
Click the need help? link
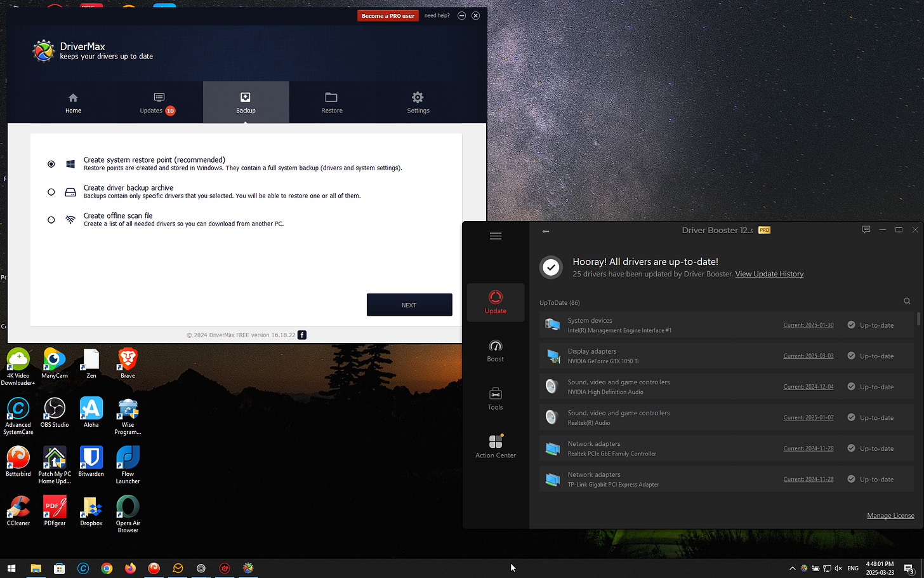437,16
